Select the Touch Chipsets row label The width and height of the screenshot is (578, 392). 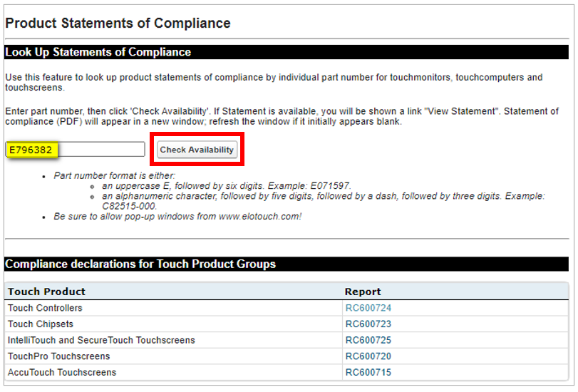pyautogui.click(x=41, y=324)
